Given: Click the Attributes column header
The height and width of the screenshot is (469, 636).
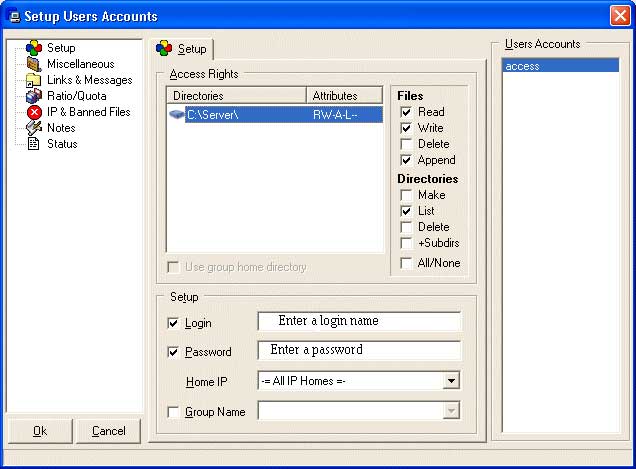Looking at the screenshot, I should pyautogui.click(x=344, y=96).
